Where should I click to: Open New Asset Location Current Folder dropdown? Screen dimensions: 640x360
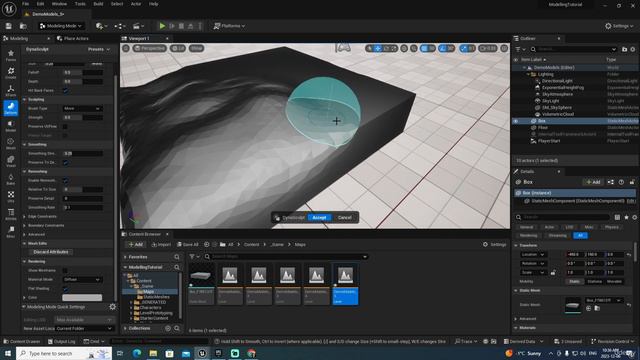pyautogui.click(x=84, y=329)
